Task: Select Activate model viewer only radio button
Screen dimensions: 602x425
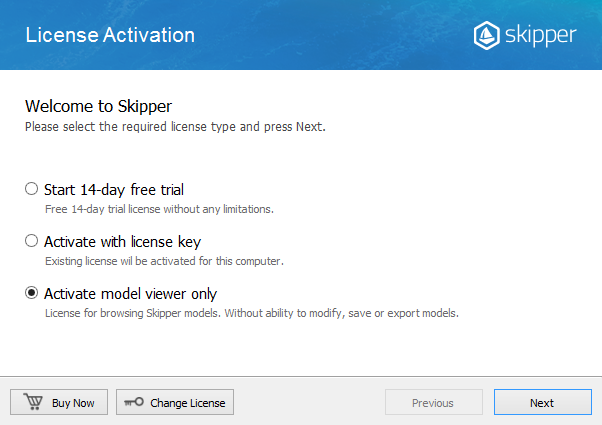Action: (31, 293)
